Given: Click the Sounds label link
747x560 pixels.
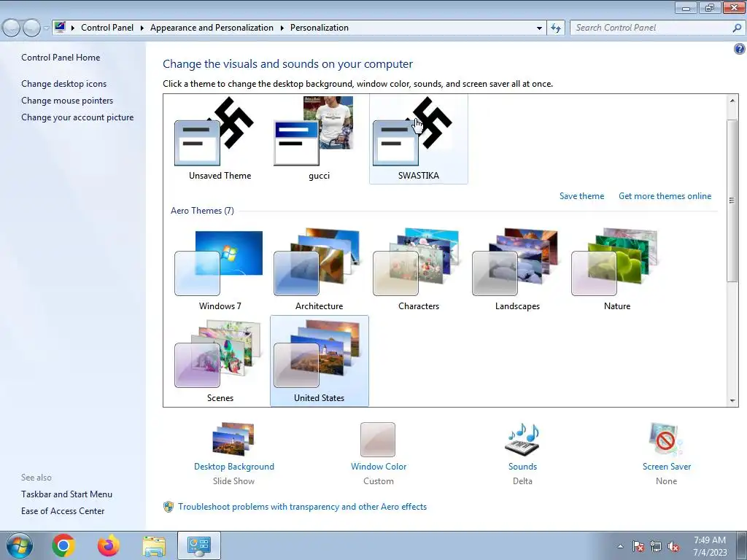Looking at the screenshot, I should (522, 467).
